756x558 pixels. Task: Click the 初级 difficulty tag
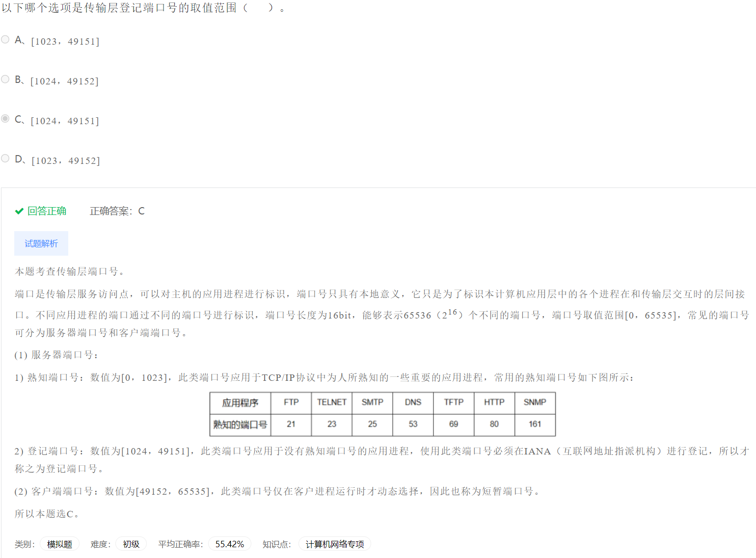pos(131,544)
